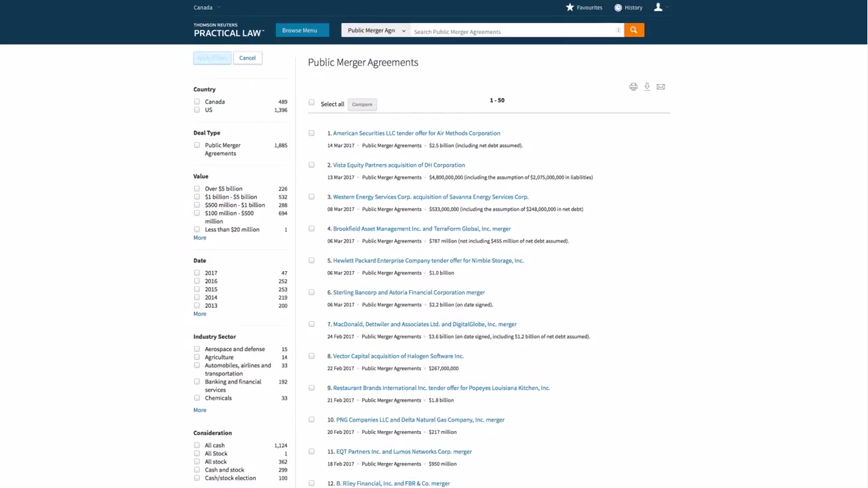The image size is (868, 488).
Task: Open Brookfield Asset Management merger link
Action: pos(422,229)
